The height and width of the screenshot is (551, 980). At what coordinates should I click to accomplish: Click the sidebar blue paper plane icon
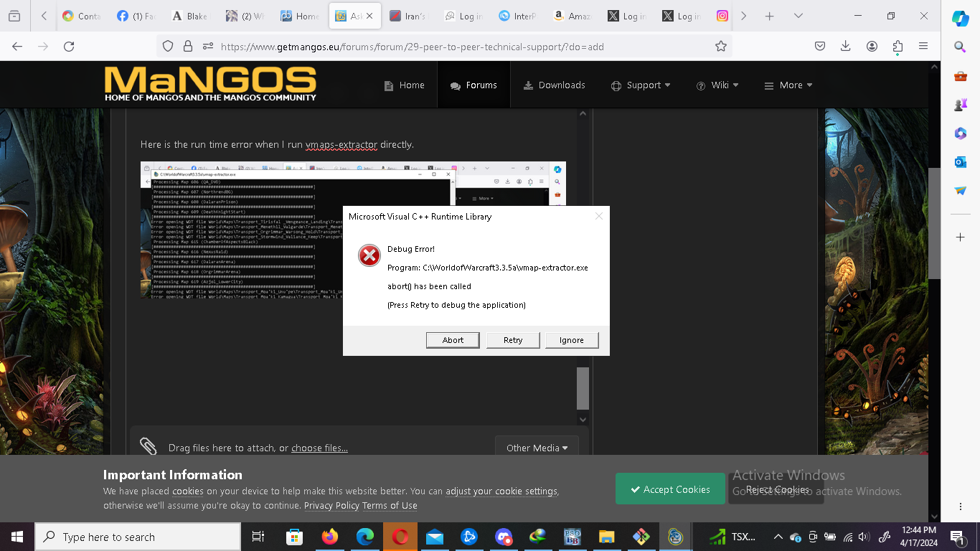960,191
